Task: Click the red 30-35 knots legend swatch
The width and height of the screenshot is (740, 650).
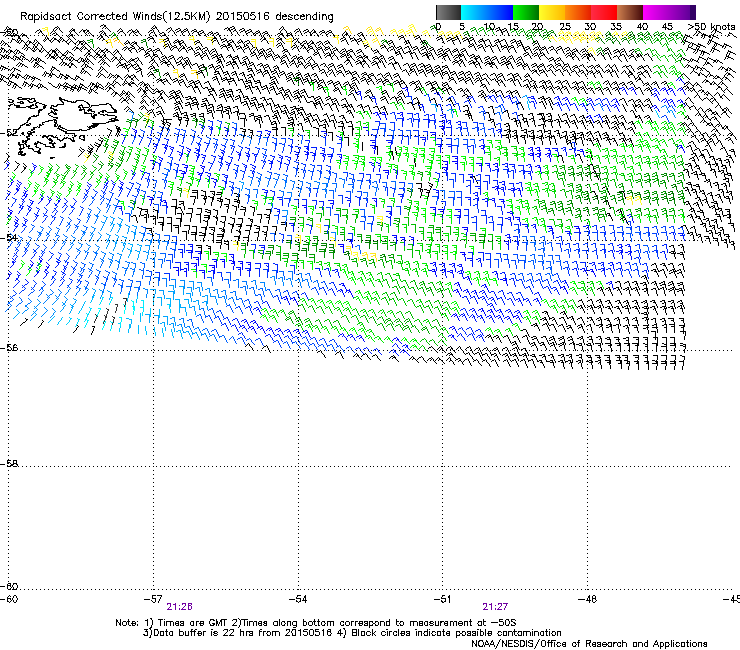Action: click(x=604, y=12)
